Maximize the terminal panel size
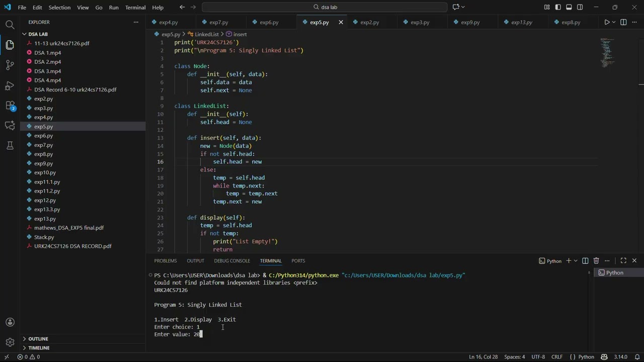The image size is (644, 362). click(623, 260)
